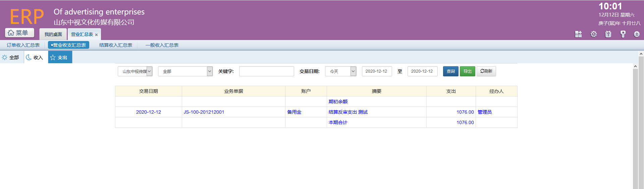Click the refresh arrow icon in 刷新 button
This screenshot has width=644, height=189.
tap(482, 71)
